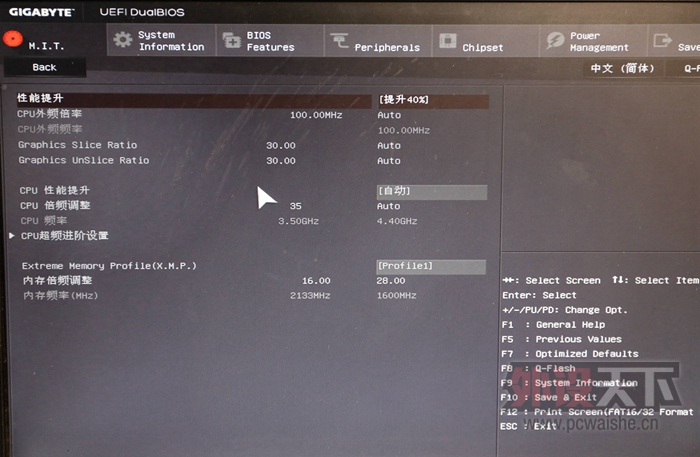Screen dimensions: 700x457
Task: Select the CPU 倍频调整 row label
Action: (55, 205)
